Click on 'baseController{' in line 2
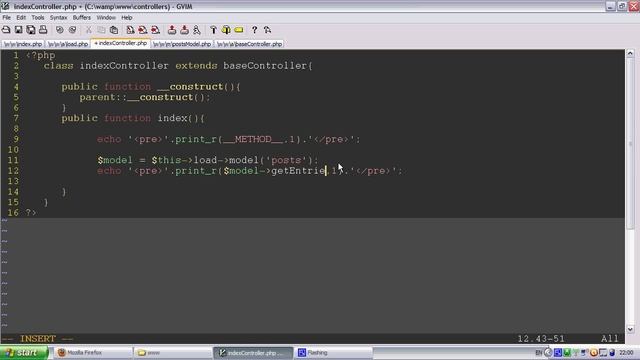Viewport: 640px width, 360px height. 268,66
